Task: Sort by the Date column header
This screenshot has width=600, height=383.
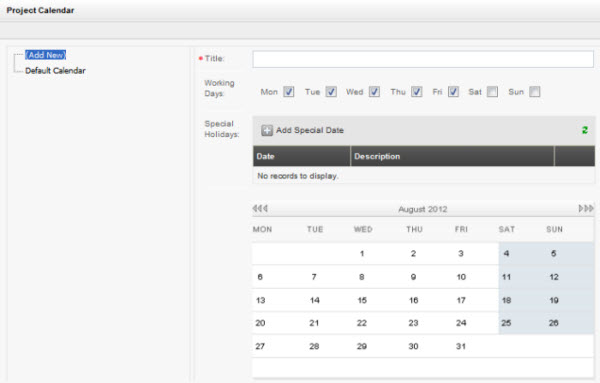Action: click(x=302, y=156)
